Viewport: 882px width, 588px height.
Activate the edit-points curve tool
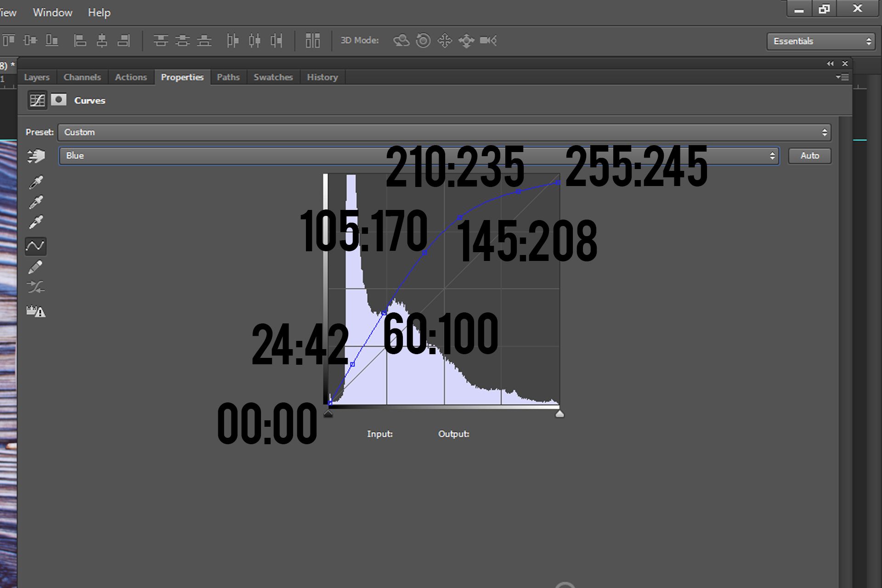[x=35, y=247]
